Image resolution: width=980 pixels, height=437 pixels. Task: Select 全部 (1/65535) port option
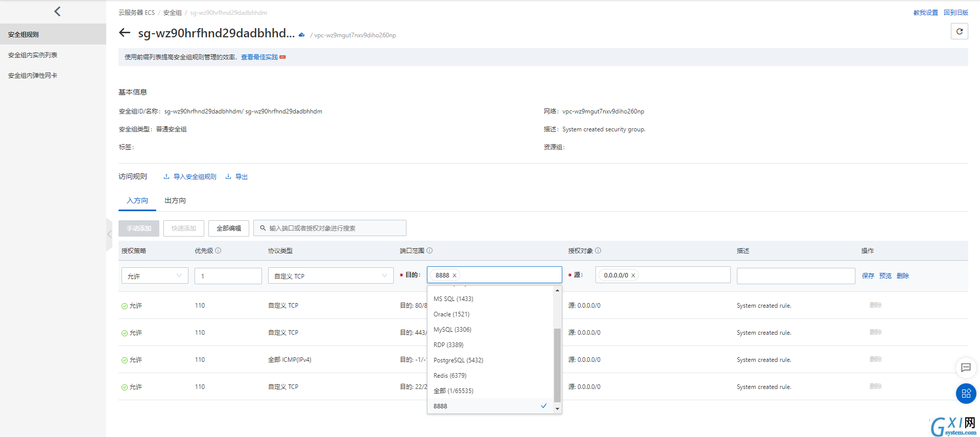coord(490,391)
